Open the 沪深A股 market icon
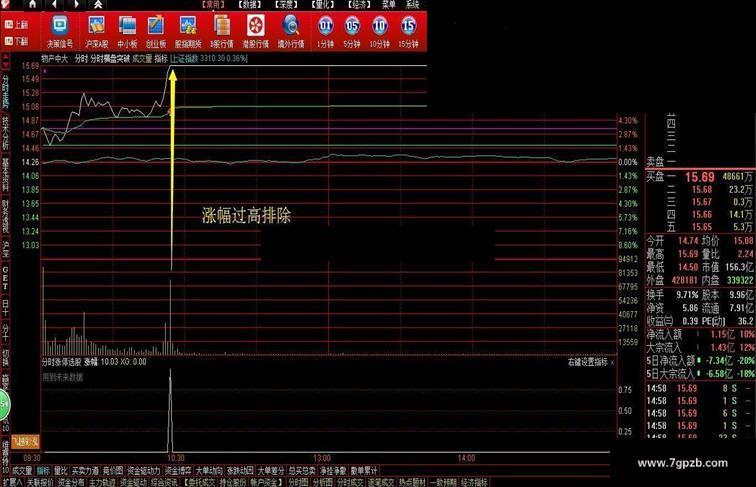This screenshot has height=487, width=756. coord(96,32)
